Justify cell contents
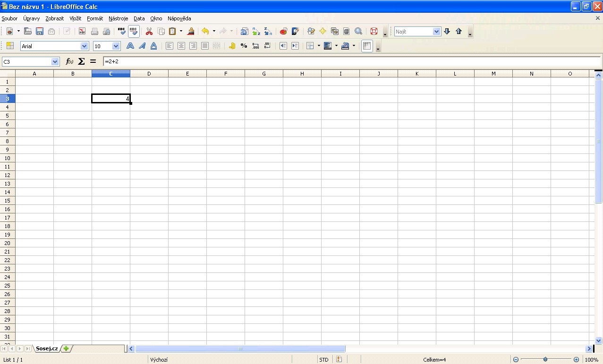Viewport: 603px width, 364px height. [x=204, y=46]
